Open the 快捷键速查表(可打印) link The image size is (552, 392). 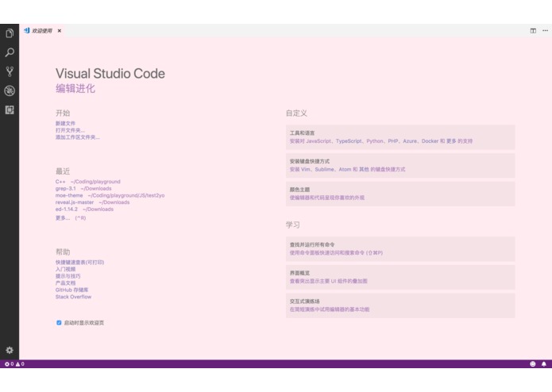79,263
